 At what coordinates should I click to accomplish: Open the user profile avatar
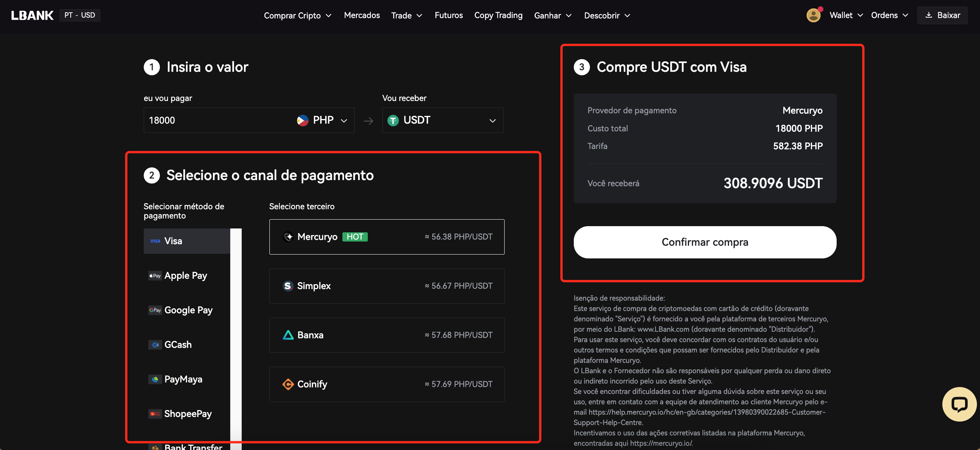pos(813,15)
